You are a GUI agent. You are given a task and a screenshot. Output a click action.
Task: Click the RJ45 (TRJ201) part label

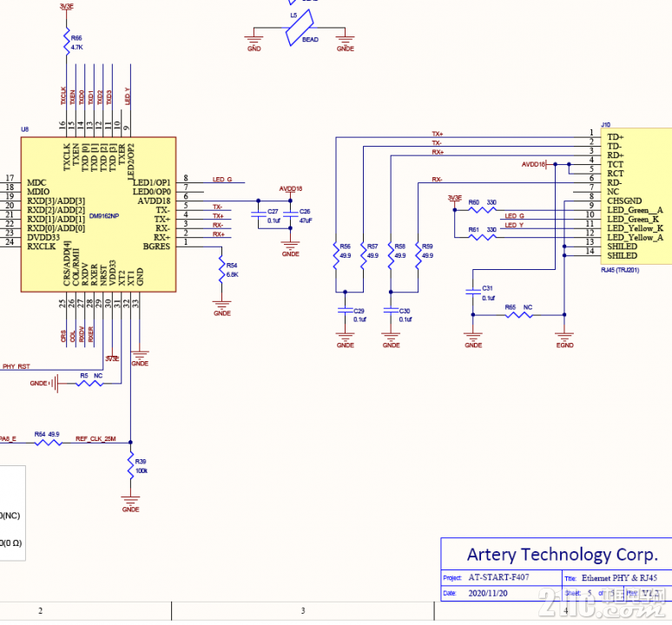[x=620, y=270]
